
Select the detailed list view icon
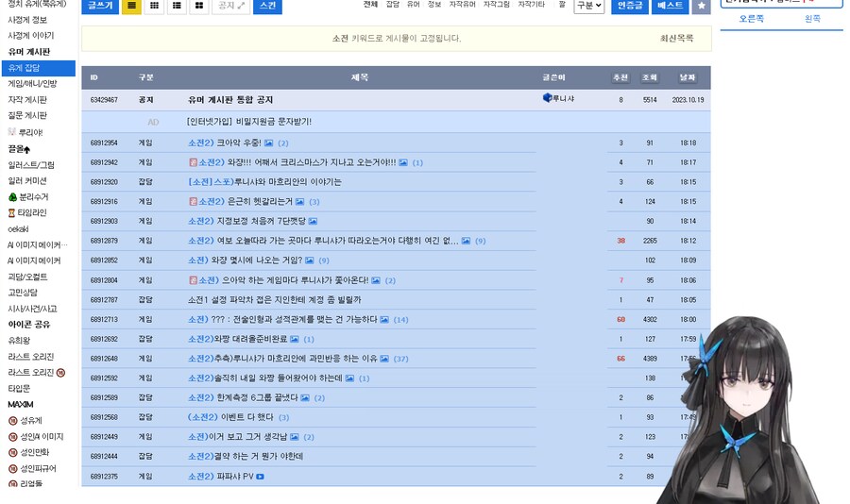[x=177, y=6]
